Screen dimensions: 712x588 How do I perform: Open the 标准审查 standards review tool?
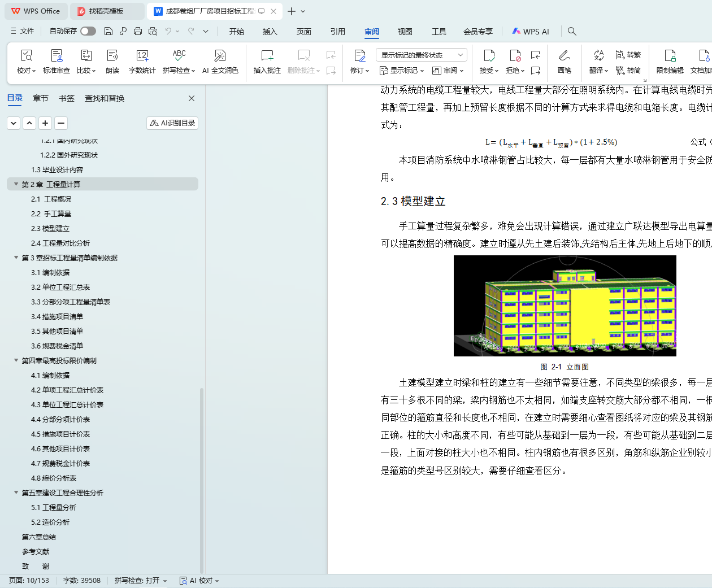(x=57, y=61)
